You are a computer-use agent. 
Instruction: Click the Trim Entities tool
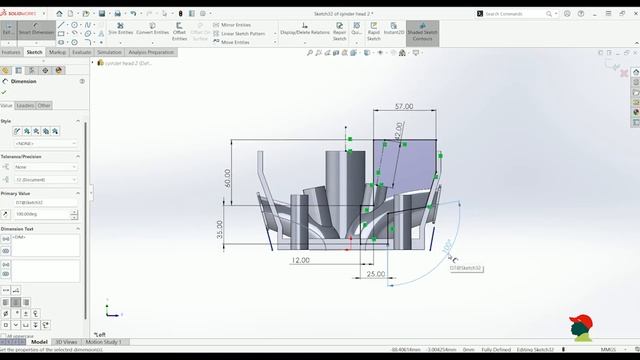coord(120,29)
